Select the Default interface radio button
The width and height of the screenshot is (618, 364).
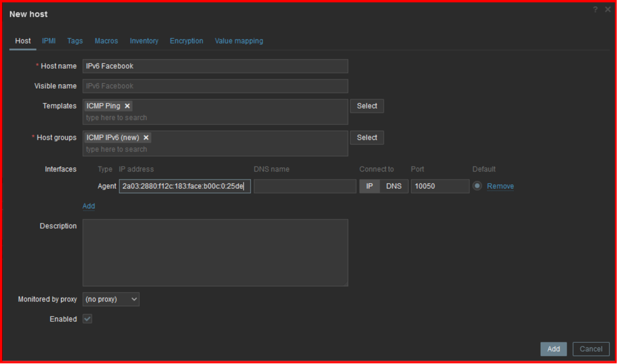point(477,186)
